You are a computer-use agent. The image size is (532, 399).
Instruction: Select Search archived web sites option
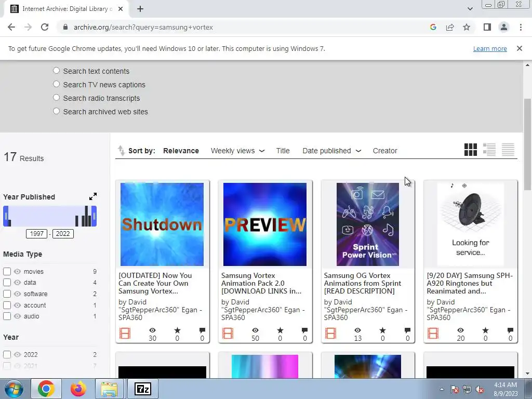[x=56, y=111]
